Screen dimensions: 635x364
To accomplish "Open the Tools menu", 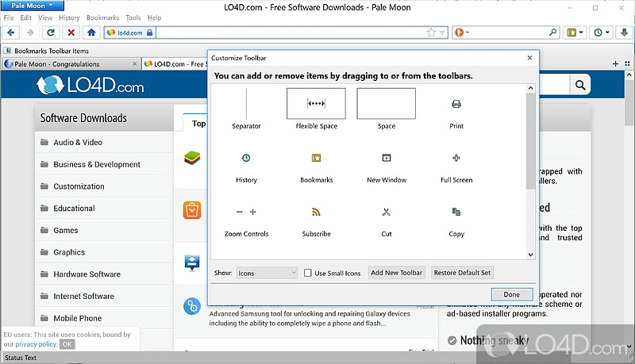I will [133, 17].
